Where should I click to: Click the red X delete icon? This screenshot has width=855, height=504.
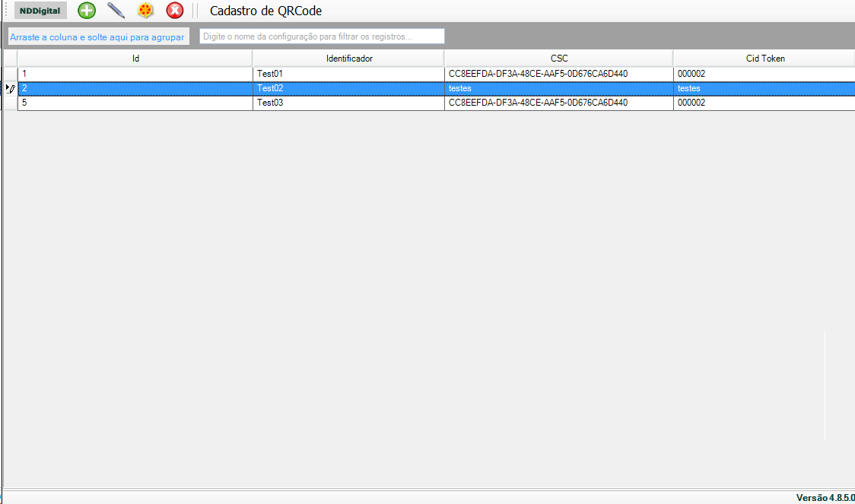point(174,11)
